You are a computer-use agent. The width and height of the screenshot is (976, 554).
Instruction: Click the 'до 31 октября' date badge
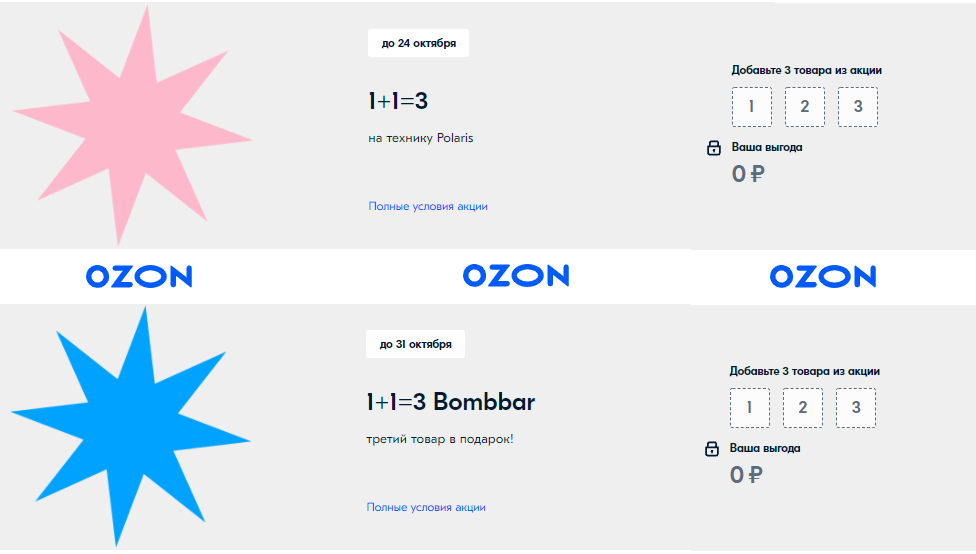[x=416, y=344]
